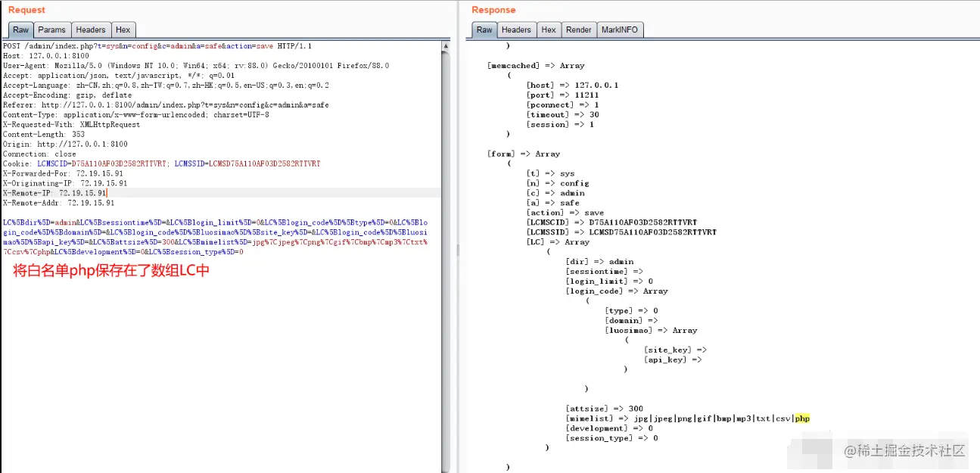Viewport: 980px width, 473px height.
Task: Click the Connection: close line
Action: click(40, 154)
